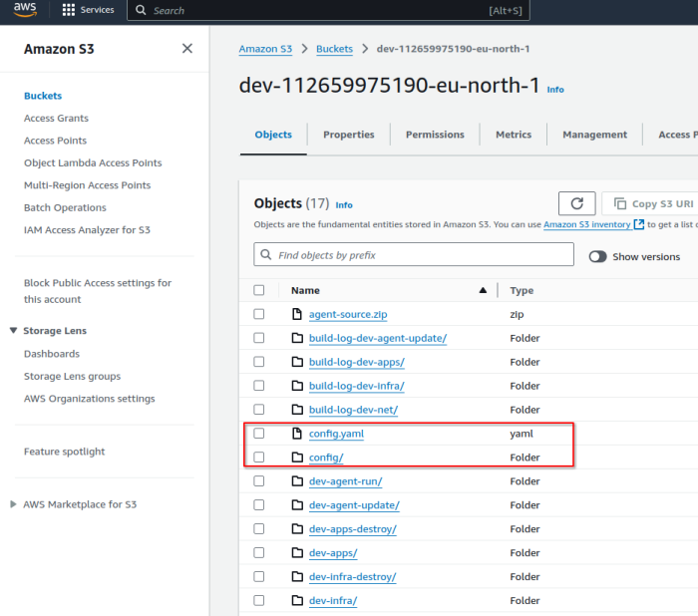Viewport: 698px width, 616px height.
Task: Open Block Public Access settings for this account
Action: (x=98, y=291)
